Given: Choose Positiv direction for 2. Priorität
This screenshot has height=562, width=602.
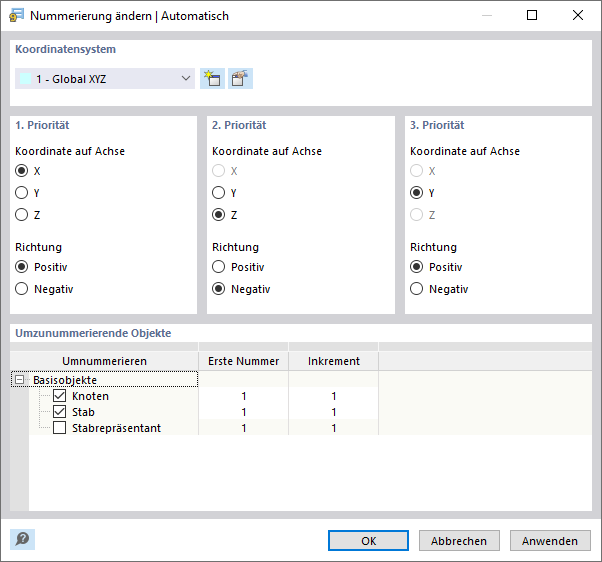Looking at the screenshot, I should 219,267.
